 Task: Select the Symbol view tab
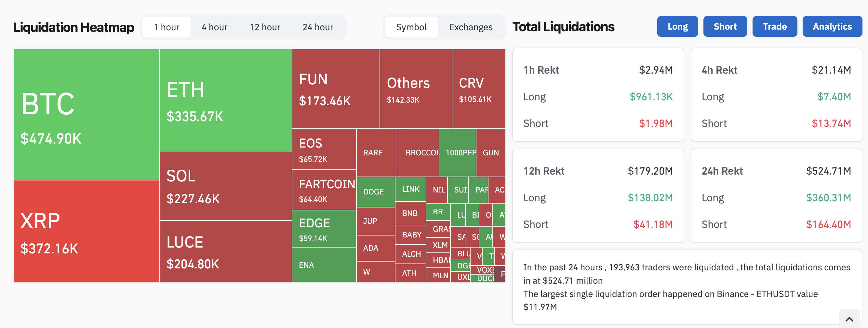pos(411,27)
